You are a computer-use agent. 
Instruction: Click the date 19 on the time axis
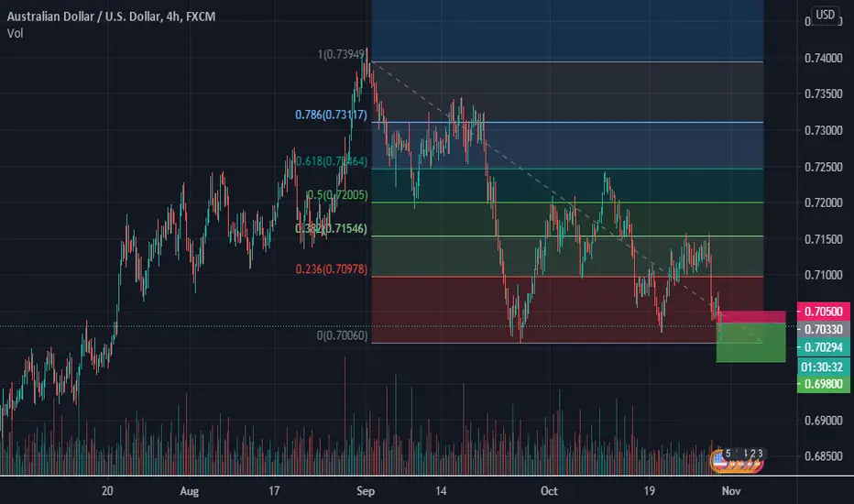tap(650, 491)
